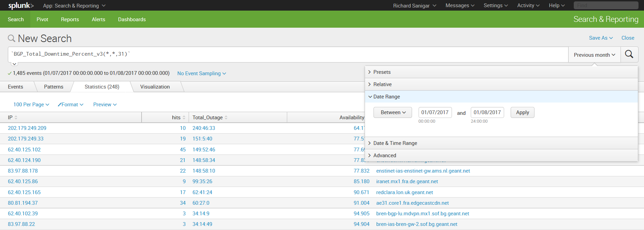Sort by the Total_Outage column arrows

226,118
